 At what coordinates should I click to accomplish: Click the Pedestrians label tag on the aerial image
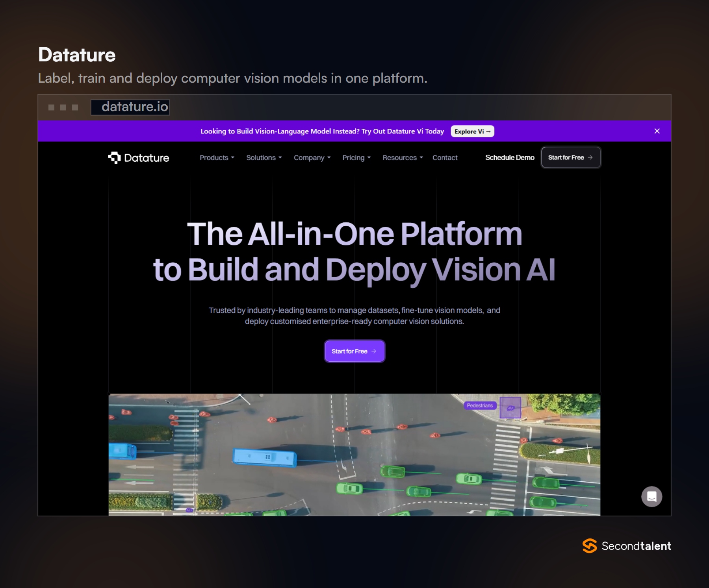point(480,405)
